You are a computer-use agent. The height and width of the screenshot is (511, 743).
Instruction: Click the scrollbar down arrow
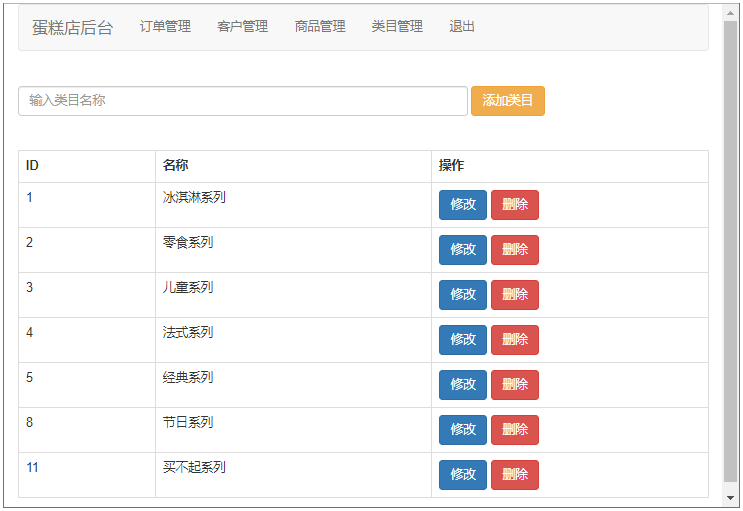click(x=731, y=497)
